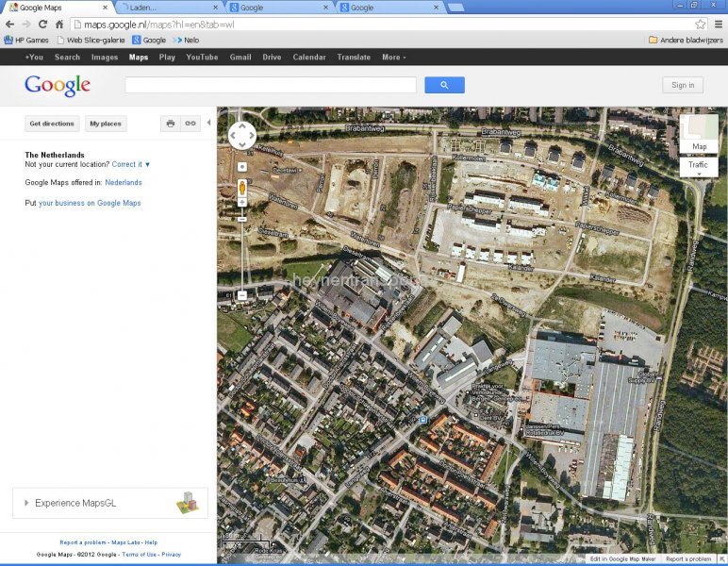
Task: Open Search in Google bar
Action: (x=67, y=58)
